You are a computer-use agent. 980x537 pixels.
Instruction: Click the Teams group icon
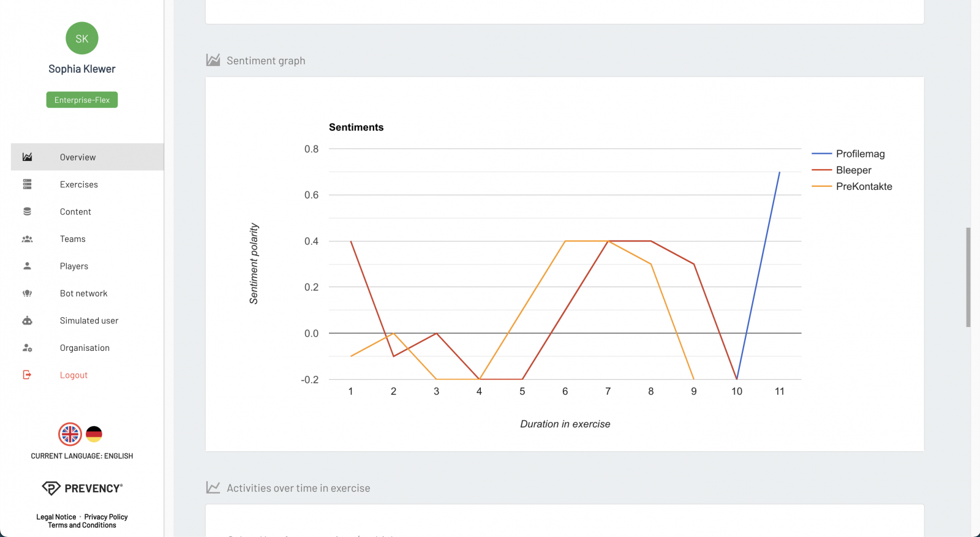coord(27,239)
